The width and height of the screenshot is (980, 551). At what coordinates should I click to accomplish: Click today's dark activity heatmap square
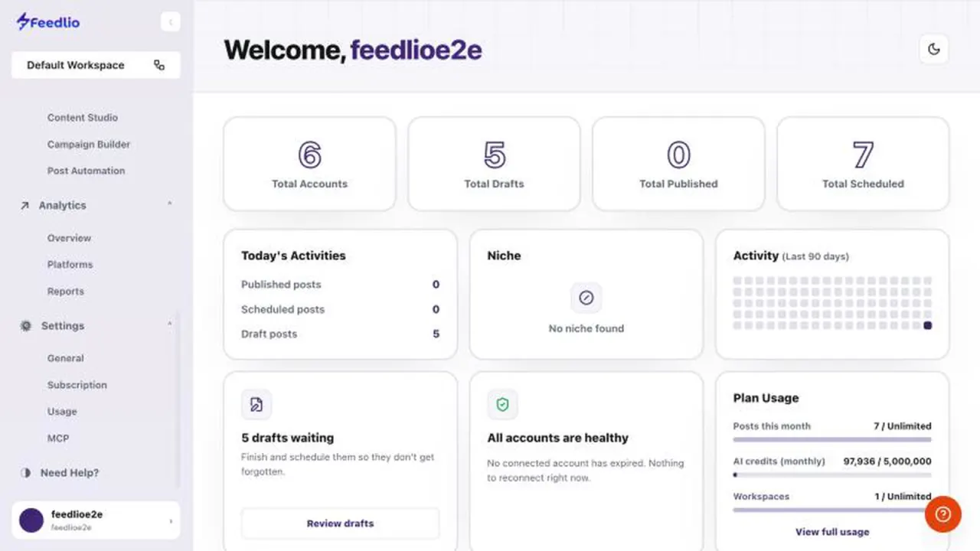(928, 325)
